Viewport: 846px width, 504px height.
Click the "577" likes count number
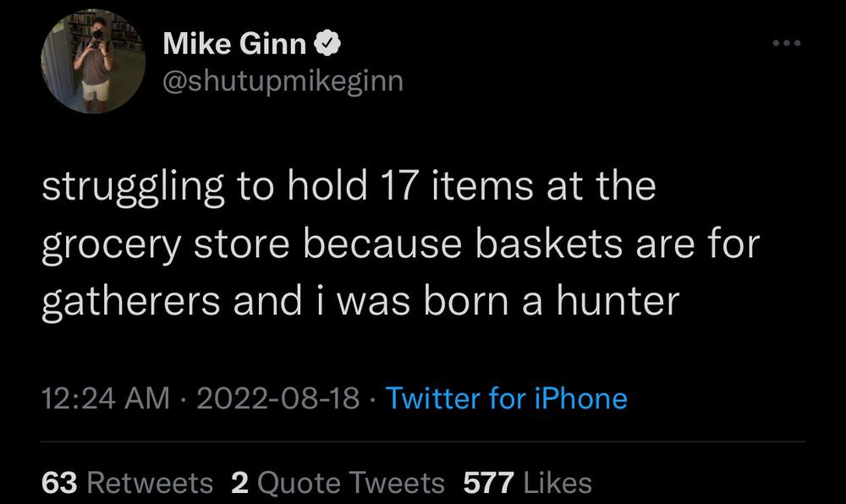pos(489,483)
